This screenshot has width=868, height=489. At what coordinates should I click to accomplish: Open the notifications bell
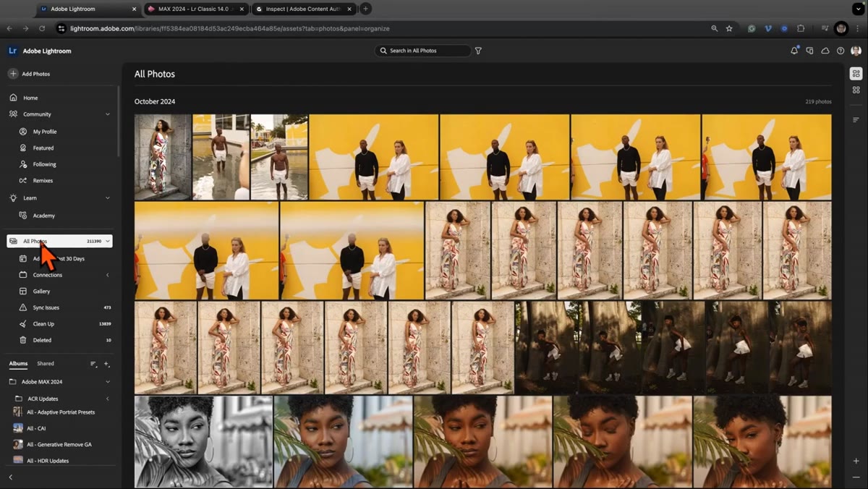[794, 51]
